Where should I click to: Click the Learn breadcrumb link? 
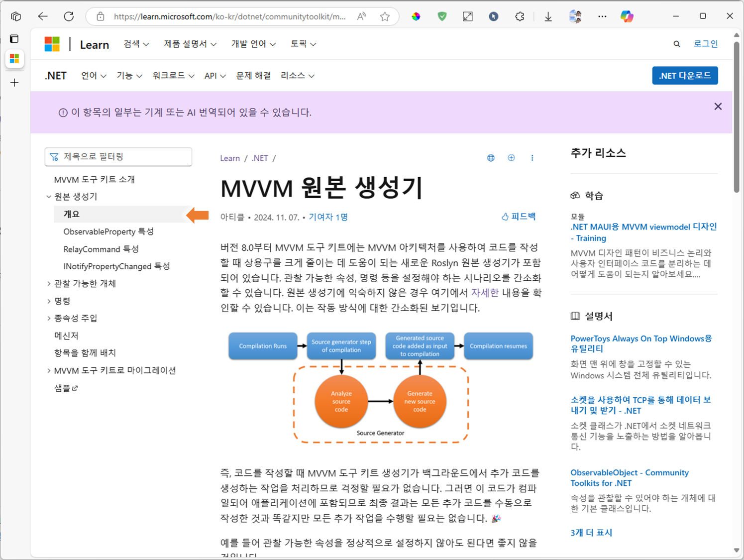(230, 158)
